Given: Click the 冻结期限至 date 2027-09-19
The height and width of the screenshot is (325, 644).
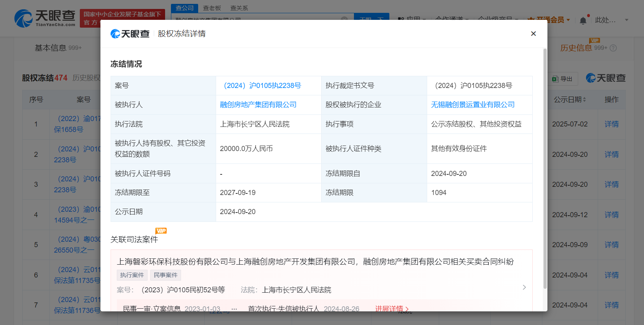Looking at the screenshot, I should [x=238, y=193].
